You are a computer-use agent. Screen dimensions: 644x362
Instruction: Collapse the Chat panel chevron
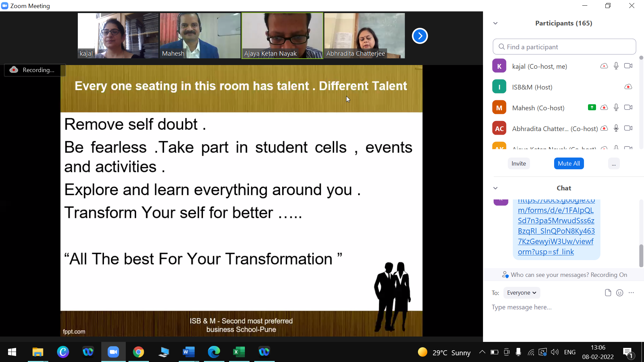pyautogui.click(x=495, y=188)
